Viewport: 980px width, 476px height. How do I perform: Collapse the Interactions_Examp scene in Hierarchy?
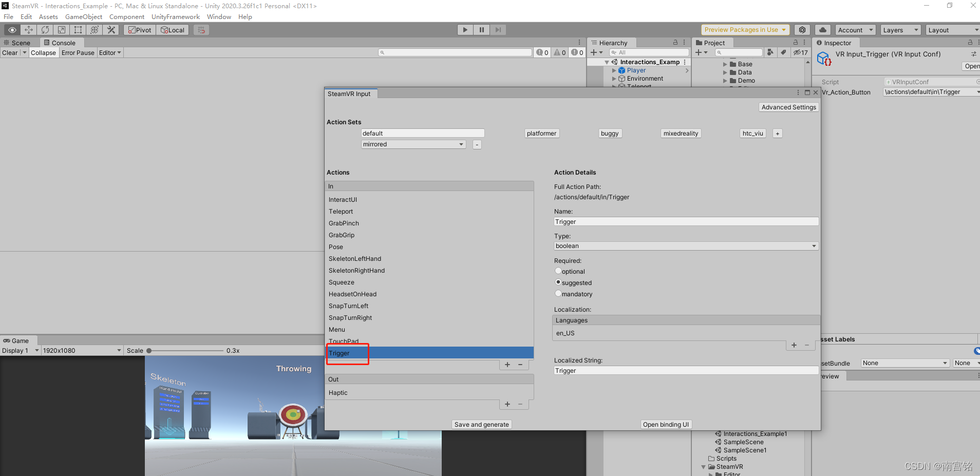pos(607,62)
